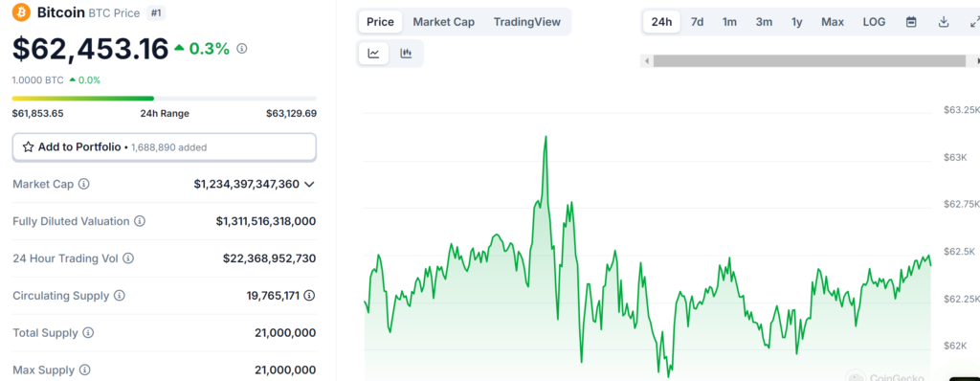Switch chart range to 7d
This screenshot has width=980, height=381.
(x=697, y=22)
